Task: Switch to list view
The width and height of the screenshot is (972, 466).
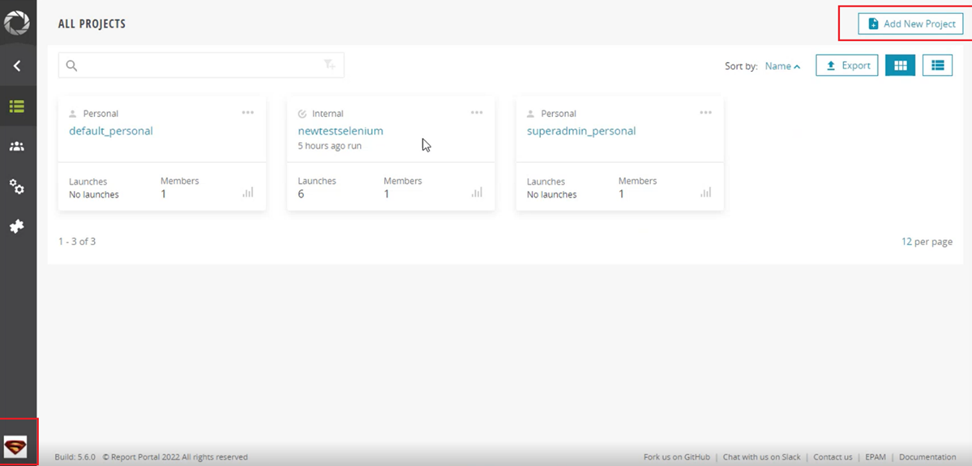Action: [937, 66]
